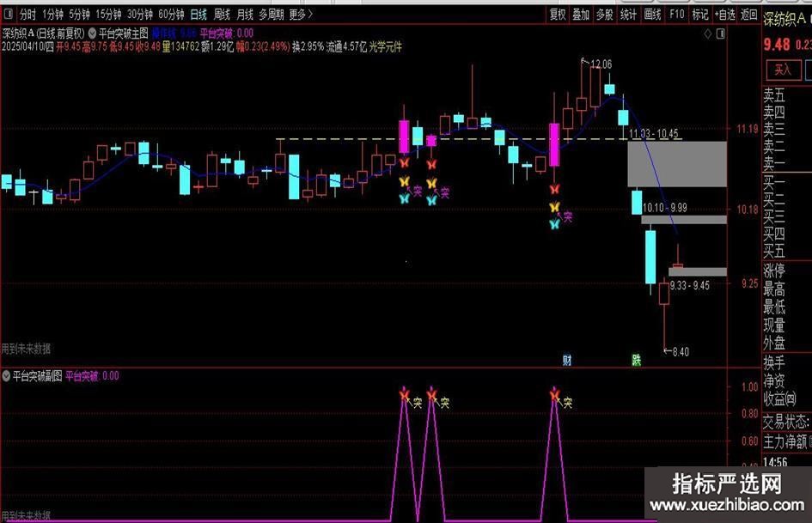Screen dimensions: 812x523
Task: Select the 日线 daily chart tab
Action: coord(198,15)
